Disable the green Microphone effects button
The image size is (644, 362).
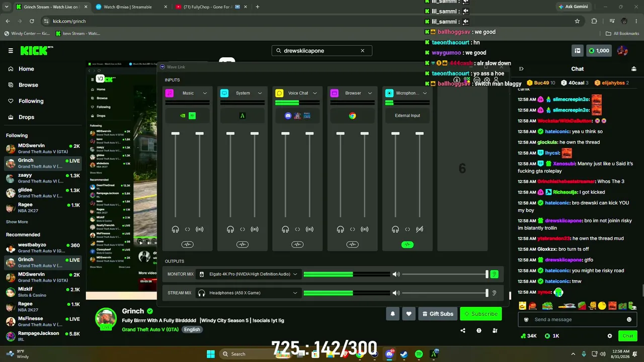click(x=408, y=244)
